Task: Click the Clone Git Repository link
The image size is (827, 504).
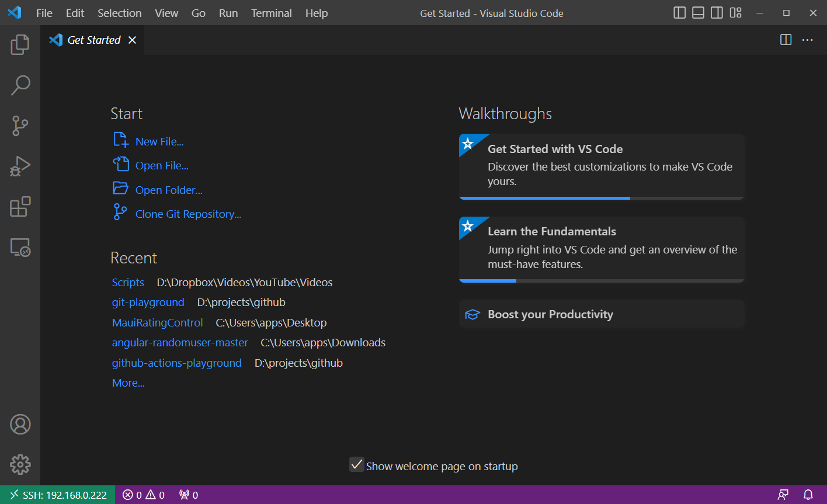Action: point(188,214)
